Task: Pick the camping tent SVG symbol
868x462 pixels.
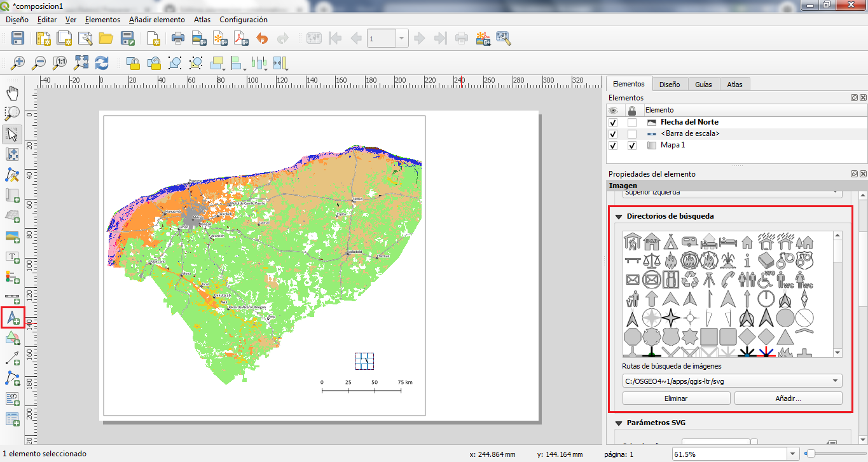Action: [x=670, y=241]
